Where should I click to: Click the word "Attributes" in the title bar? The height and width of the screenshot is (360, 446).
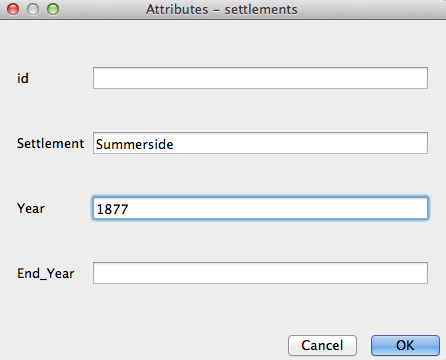coord(177,9)
